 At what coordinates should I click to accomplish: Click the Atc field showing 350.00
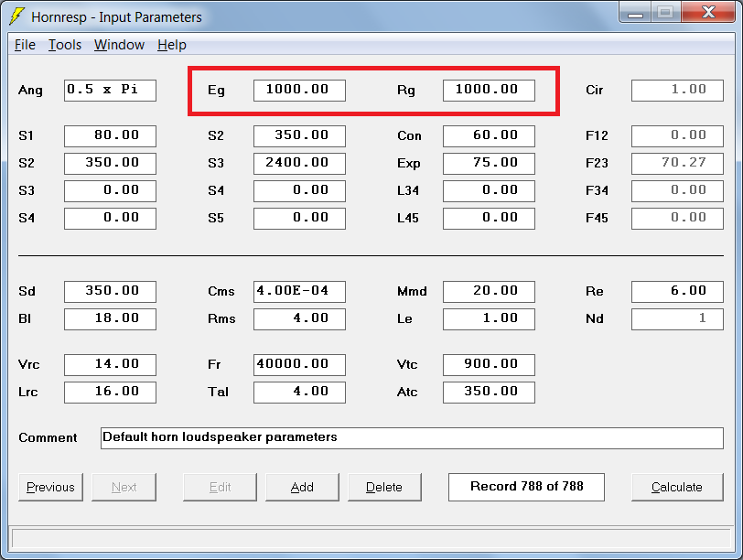(489, 393)
